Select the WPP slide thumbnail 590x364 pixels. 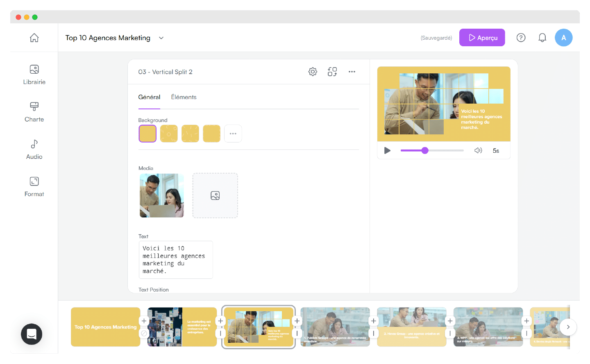[488, 327]
